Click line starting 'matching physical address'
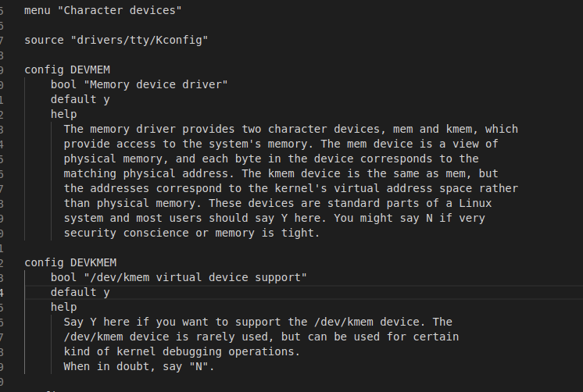Screen dimensions: 583x392 (x=281, y=174)
